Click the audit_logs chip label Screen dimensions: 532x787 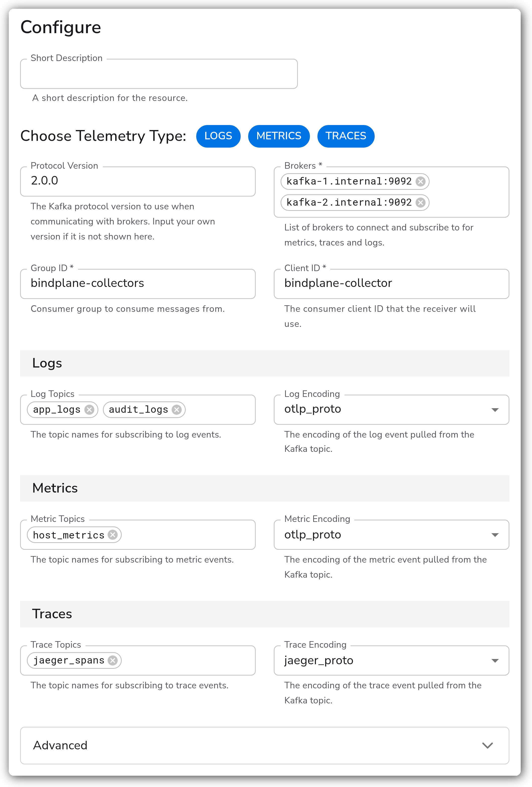(x=139, y=410)
